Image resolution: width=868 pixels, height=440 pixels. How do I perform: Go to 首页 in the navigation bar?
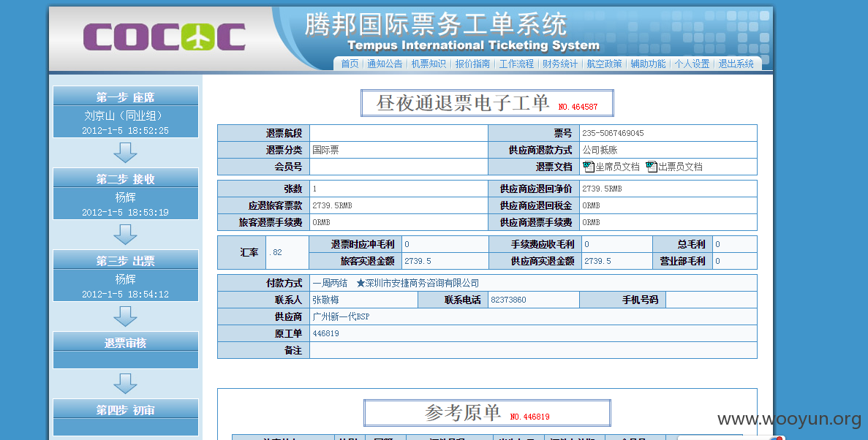[x=350, y=64]
